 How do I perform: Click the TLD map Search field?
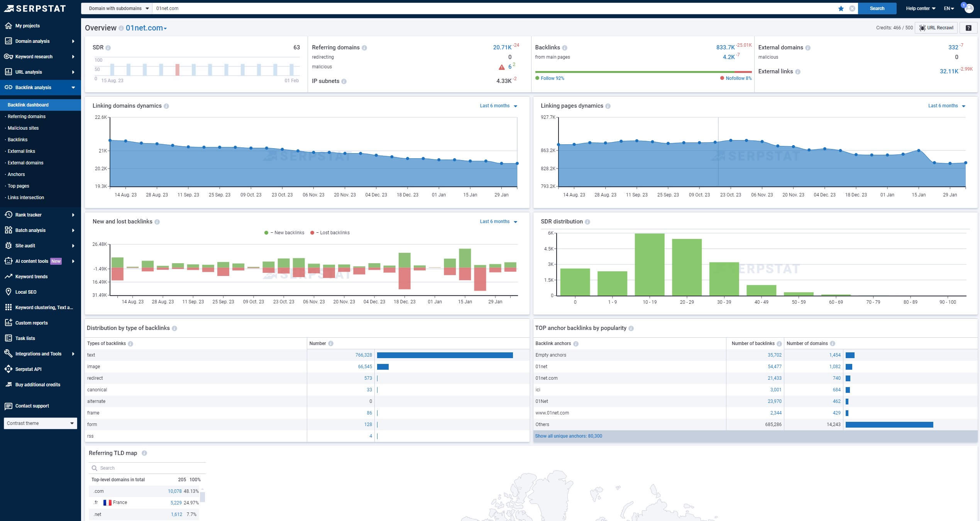coord(147,468)
